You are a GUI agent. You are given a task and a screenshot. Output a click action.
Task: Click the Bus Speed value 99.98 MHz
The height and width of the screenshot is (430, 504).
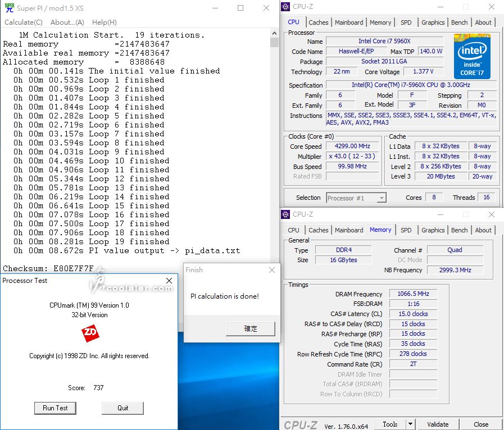coord(352,166)
